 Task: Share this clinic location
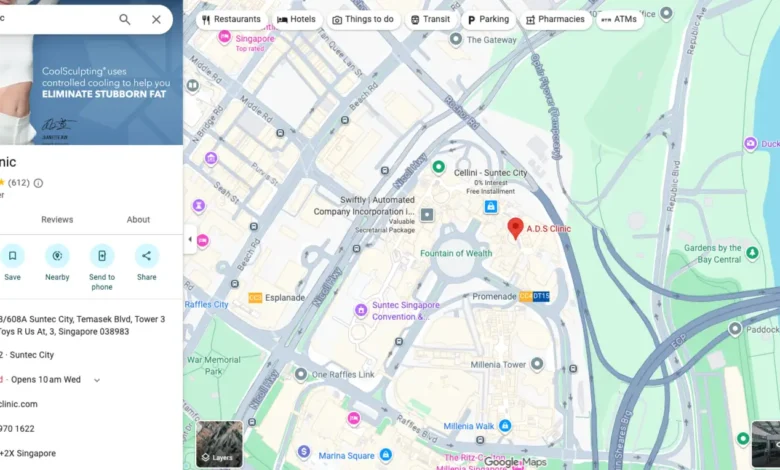[147, 256]
